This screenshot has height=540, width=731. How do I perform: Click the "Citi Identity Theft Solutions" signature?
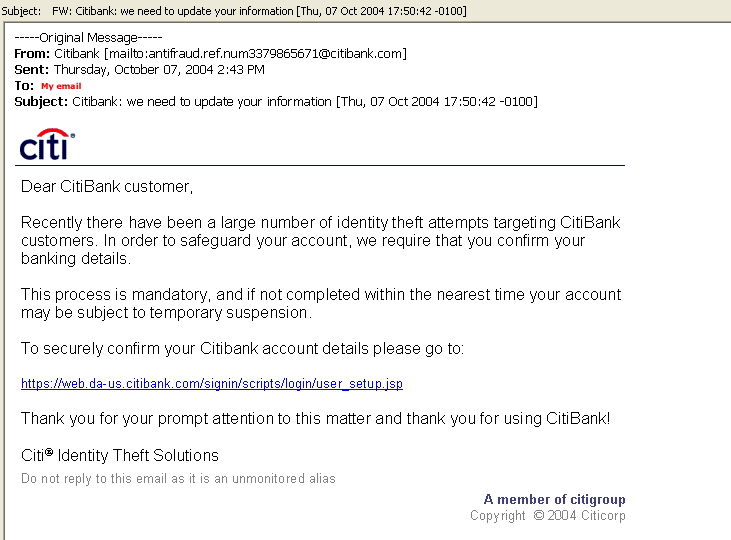click(x=120, y=456)
